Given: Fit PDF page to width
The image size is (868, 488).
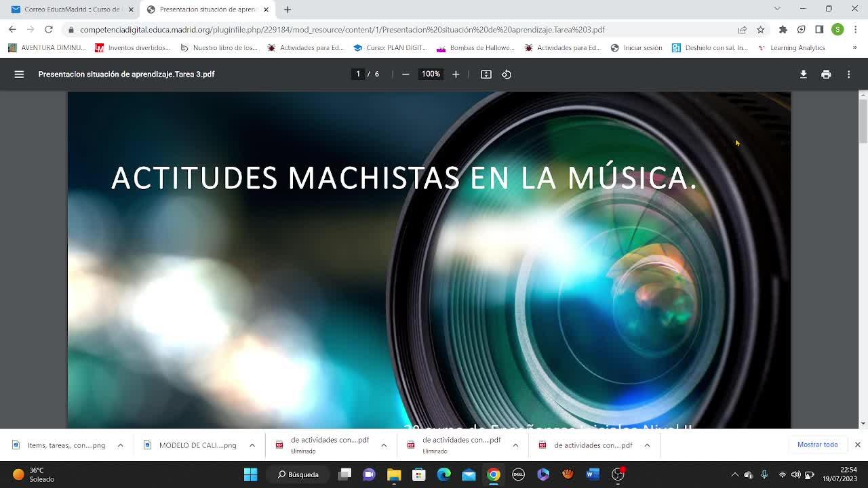Looking at the screenshot, I should [486, 75].
